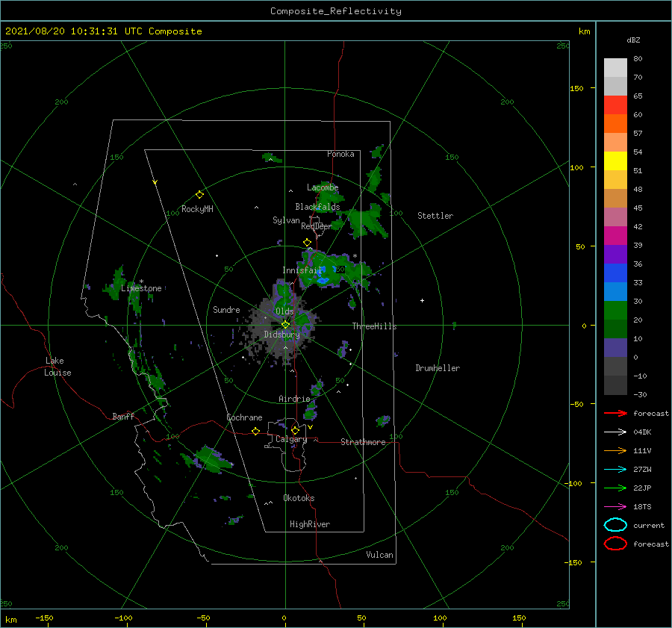
Task: Select the 65 dBZ red color swatch
Action: (615, 105)
